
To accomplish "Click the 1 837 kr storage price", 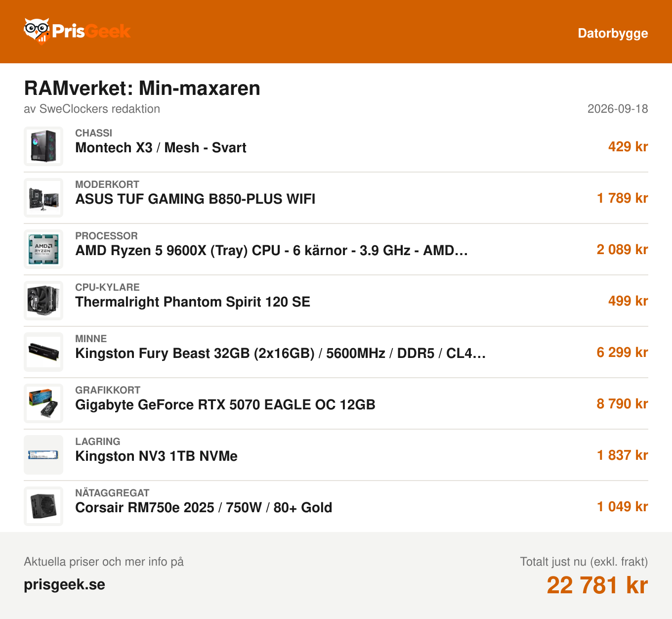I will (623, 455).
